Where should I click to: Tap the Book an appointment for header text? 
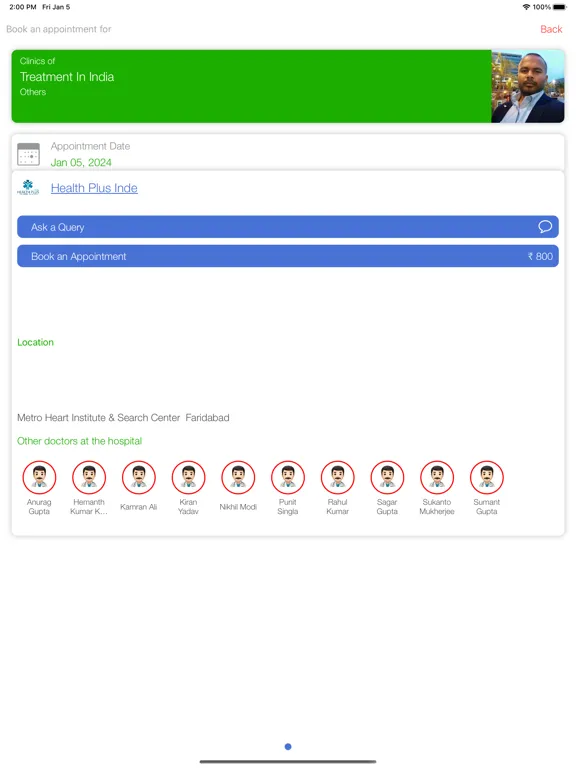[59, 29]
